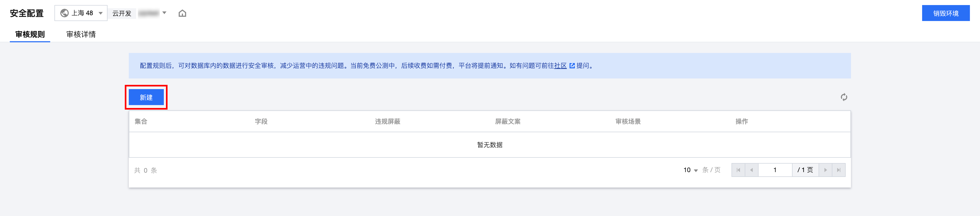Click the 审核场景 column header
Viewport: 980px width, 216px height.
click(x=628, y=122)
